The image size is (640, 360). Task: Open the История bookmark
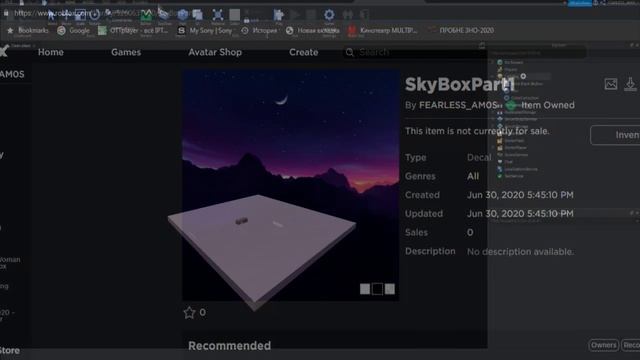tap(260, 31)
